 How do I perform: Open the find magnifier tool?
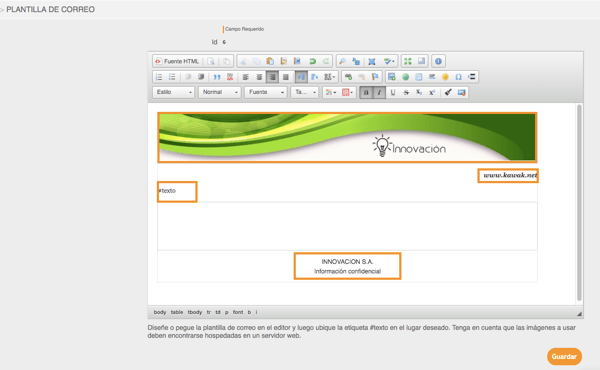(342, 61)
